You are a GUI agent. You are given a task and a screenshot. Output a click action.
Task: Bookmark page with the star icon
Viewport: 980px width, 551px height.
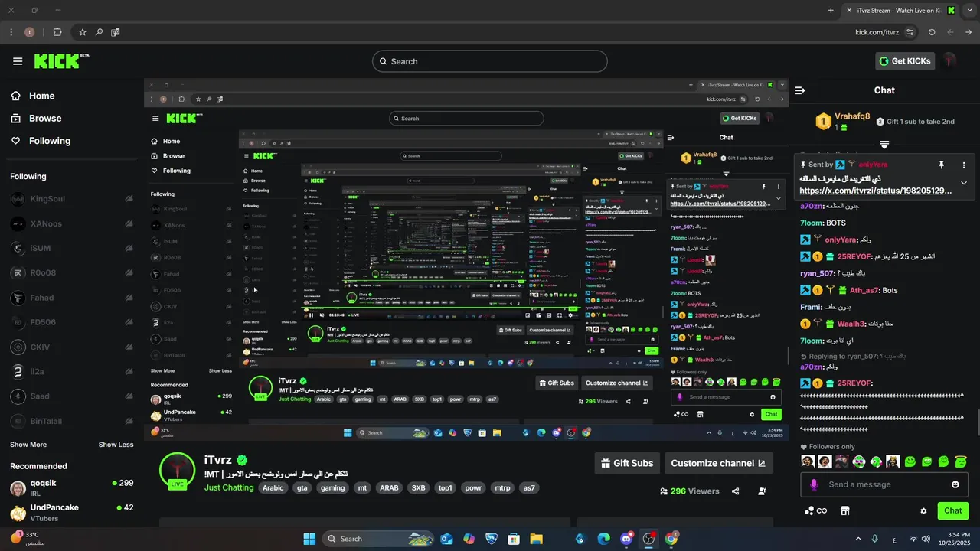(x=82, y=32)
